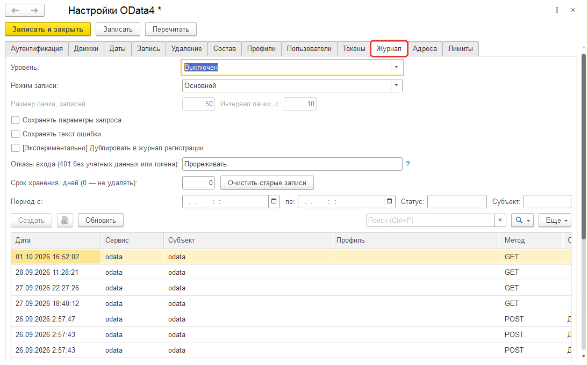588x365 pixels.
Task: Expand the 'Режим записи' dropdown arrow
Action: (396, 86)
